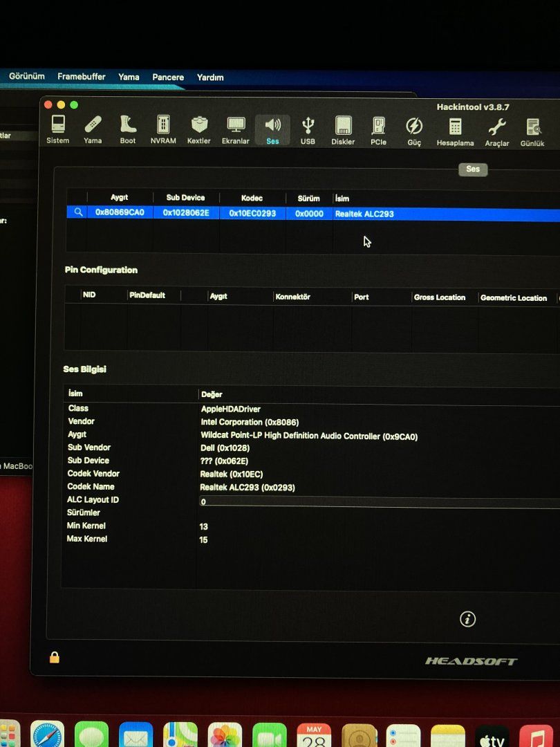Viewport: 560px width, 747px height.
Task: Sort by the Kodec column header
Action: [x=252, y=199]
